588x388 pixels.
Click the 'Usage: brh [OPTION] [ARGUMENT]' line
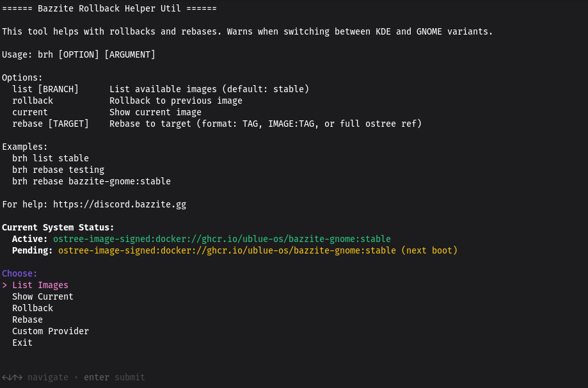click(79, 54)
